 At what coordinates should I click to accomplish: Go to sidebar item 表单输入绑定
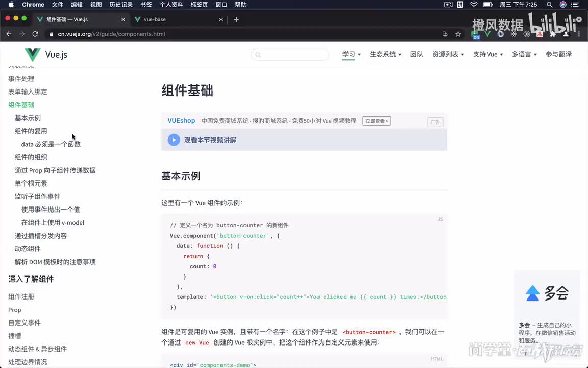click(x=28, y=91)
